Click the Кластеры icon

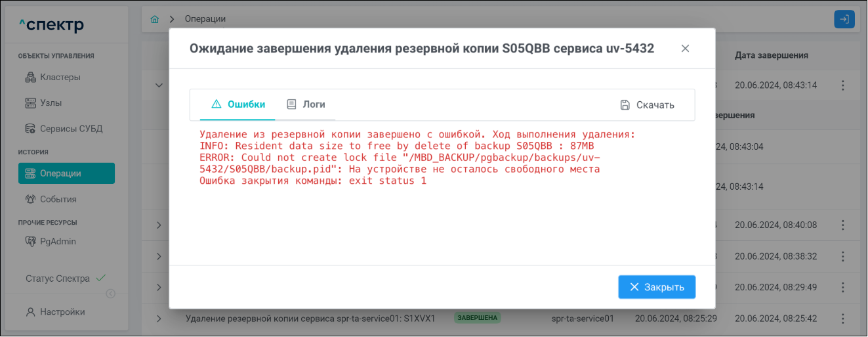click(30, 77)
